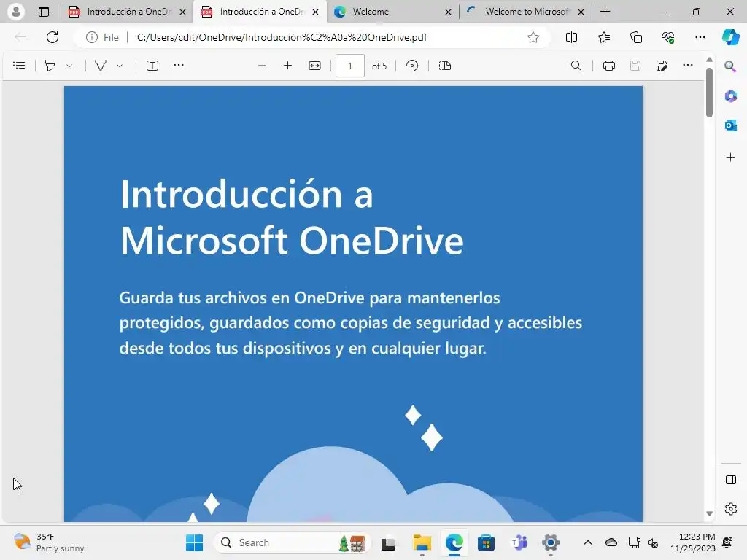Open the Favorites list
Image resolution: width=747 pixels, height=560 pixels.
pos(604,37)
